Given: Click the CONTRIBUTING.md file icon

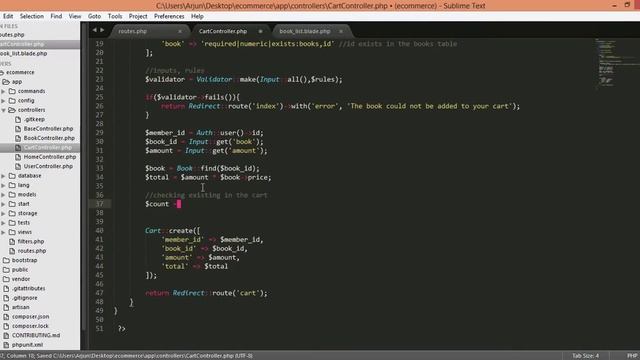Looking at the screenshot, I should pyautogui.click(x=6, y=336).
